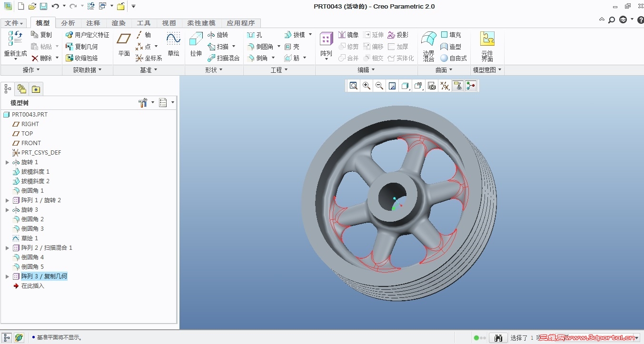Click the Save icon in quick access toolbar
The height and width of the screenshot is (344, 644).
click(43, 6)
